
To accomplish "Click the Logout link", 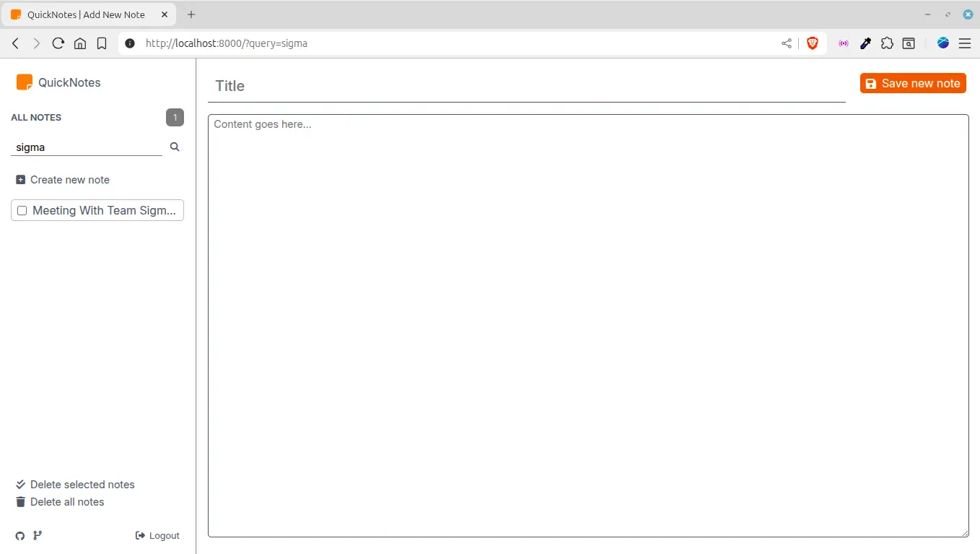I will pos(157,535).
